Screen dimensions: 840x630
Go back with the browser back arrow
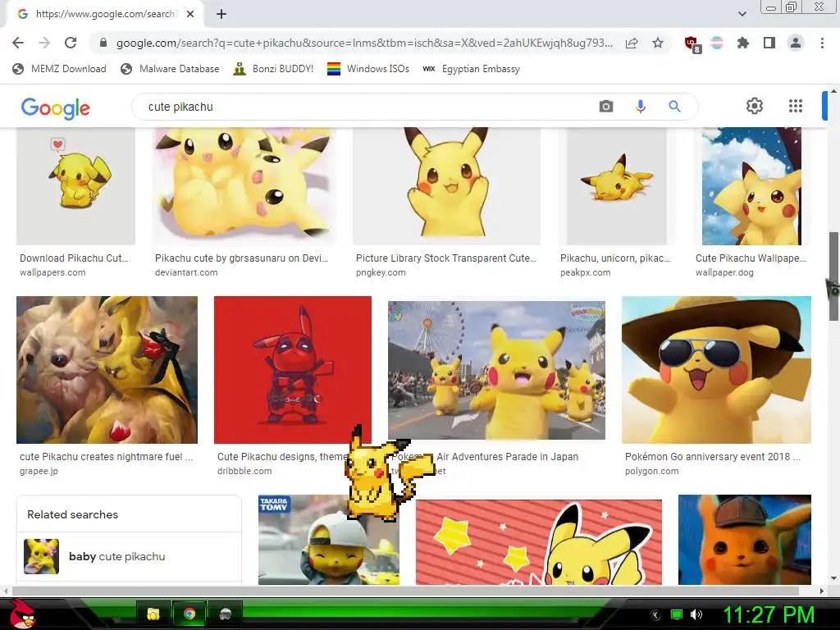[x=18, y=43]
